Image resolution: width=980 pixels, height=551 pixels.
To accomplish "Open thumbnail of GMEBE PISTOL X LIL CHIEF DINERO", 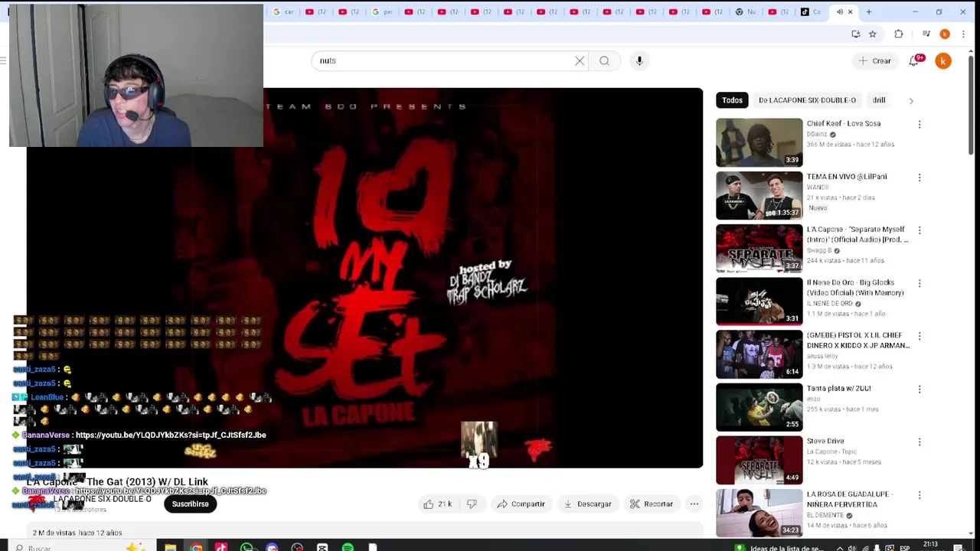I will point(759,354).
